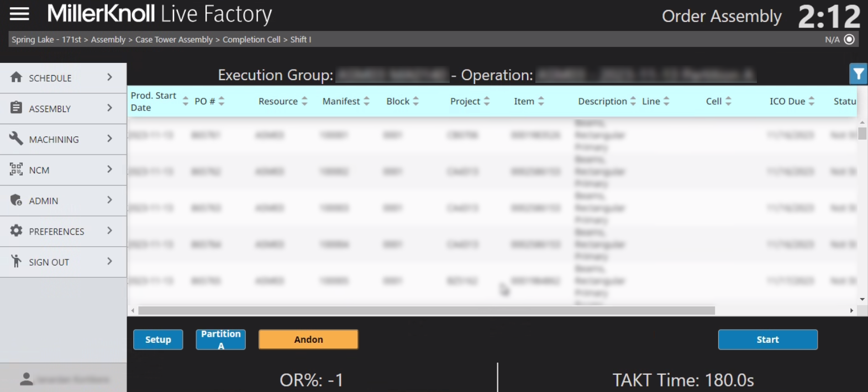Image resolution: width=868 pixels, height=392 pixels.
Task: Click the Schedule home icon
Action: [x=16, y=77]
